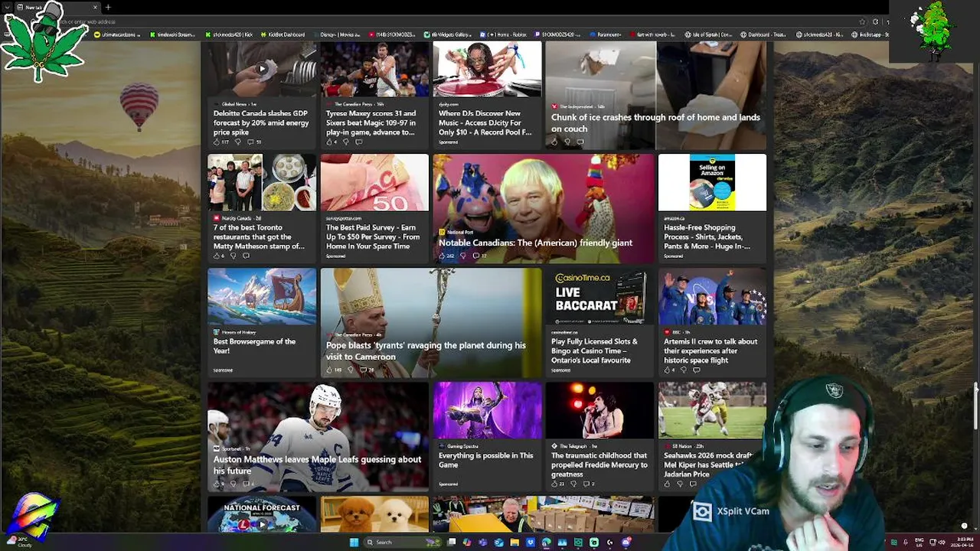Click the Windows Start button
This screenshot has width=980, height=551.
tap(354, 542)
